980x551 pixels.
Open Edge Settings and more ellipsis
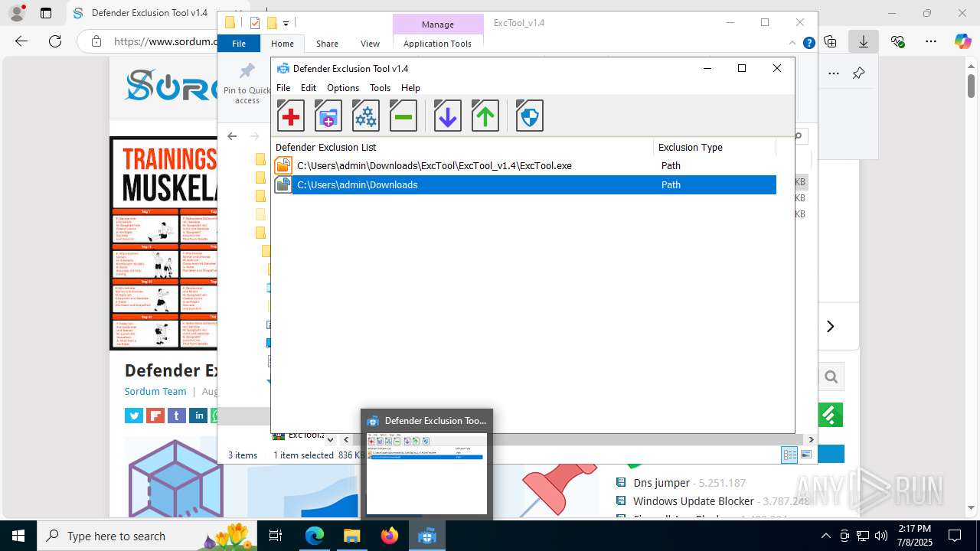(931, 41)
